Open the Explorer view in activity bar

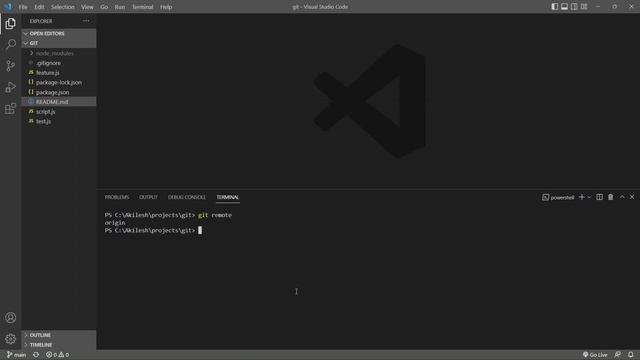[11, 24]
